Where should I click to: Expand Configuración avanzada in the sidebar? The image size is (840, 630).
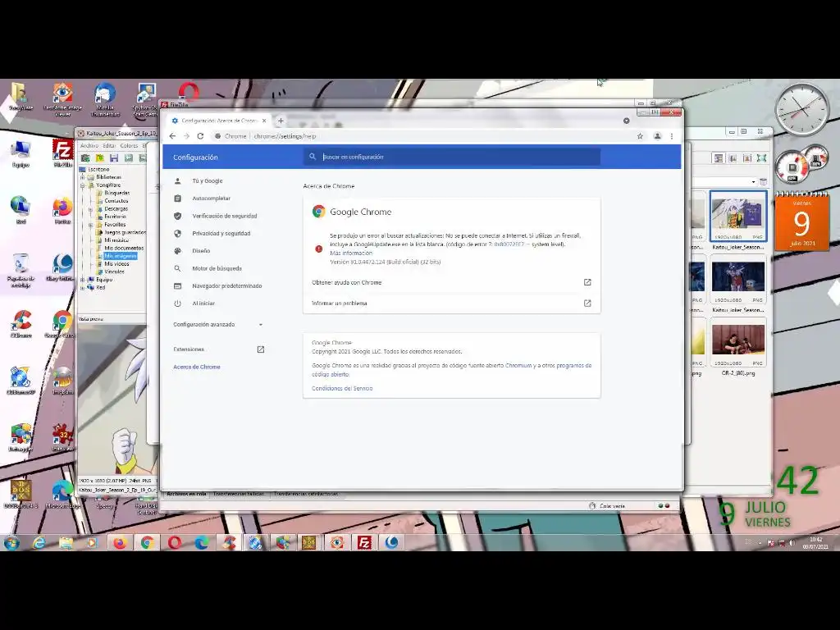[218, 325]
